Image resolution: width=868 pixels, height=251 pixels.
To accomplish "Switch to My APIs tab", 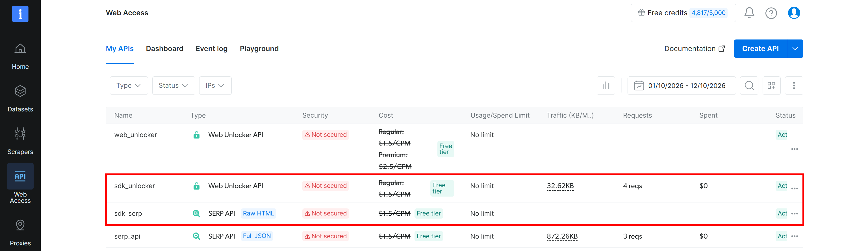I will click(120, 49).
